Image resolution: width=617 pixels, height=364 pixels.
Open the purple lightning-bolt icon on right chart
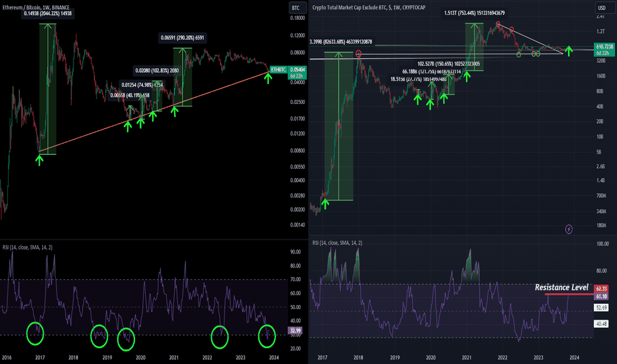(x=569, y=229)
